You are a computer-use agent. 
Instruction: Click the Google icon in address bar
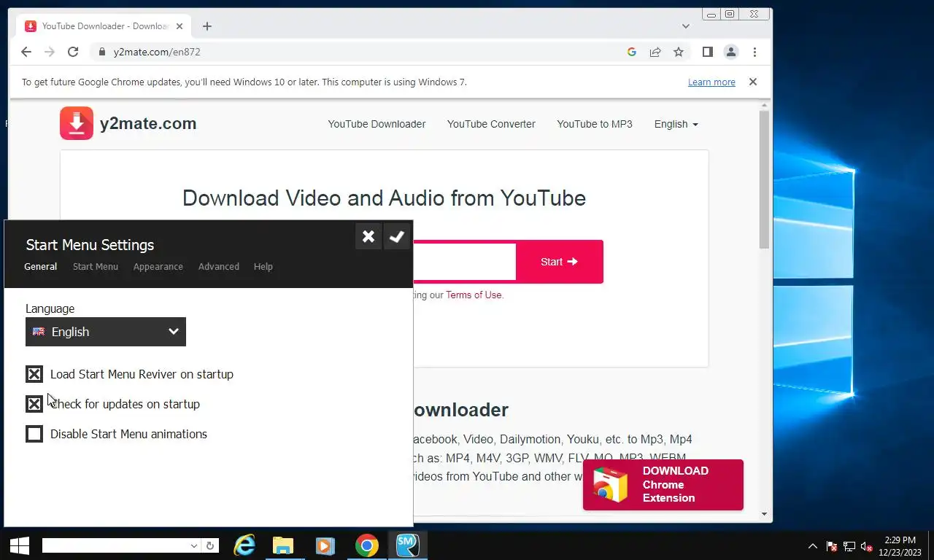(632, 52)
